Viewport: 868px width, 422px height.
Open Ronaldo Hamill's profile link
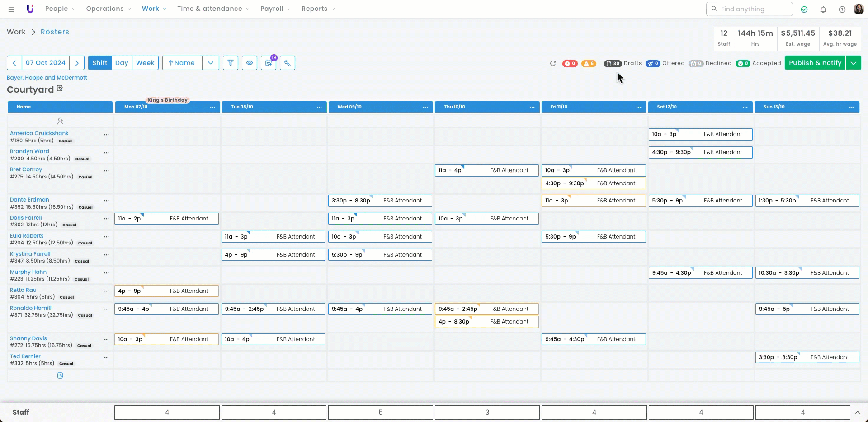tap(31, 308)
